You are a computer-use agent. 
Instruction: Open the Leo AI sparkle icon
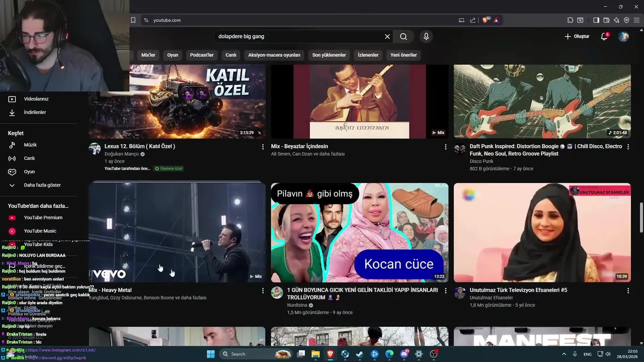pyautogui.click(x=616, y=20)
